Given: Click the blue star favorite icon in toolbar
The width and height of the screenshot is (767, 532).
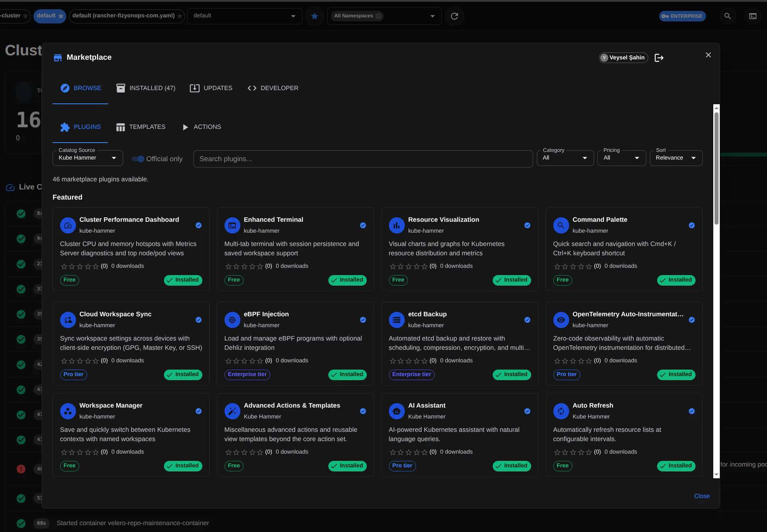Looking at the screenshot, I should [315, 16].
